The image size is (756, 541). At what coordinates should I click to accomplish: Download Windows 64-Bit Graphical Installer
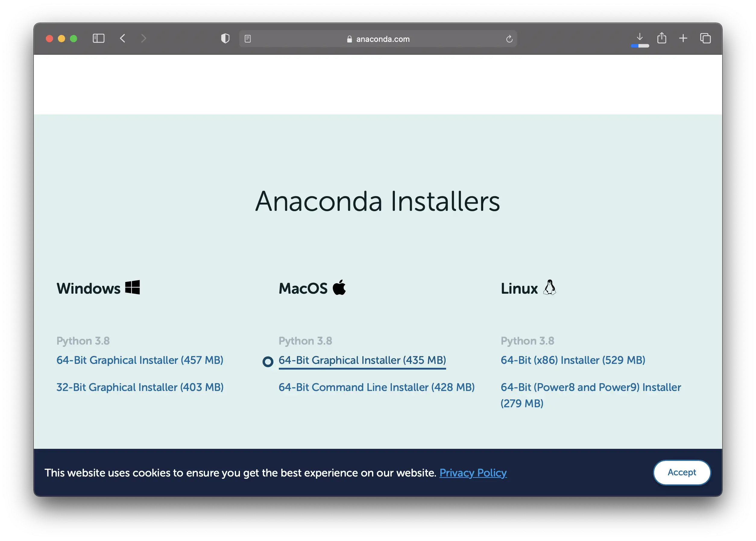140,360
